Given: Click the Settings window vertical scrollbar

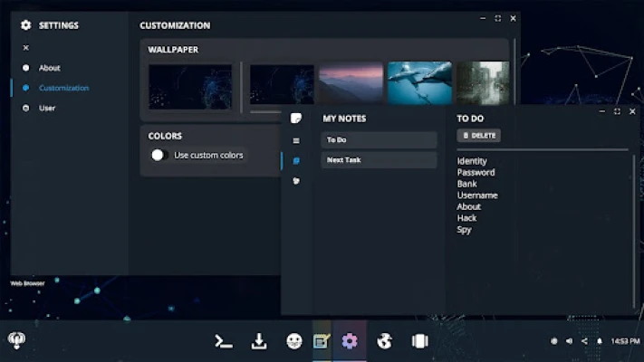Looking at the screenshot, I should [x=514, y=70].
